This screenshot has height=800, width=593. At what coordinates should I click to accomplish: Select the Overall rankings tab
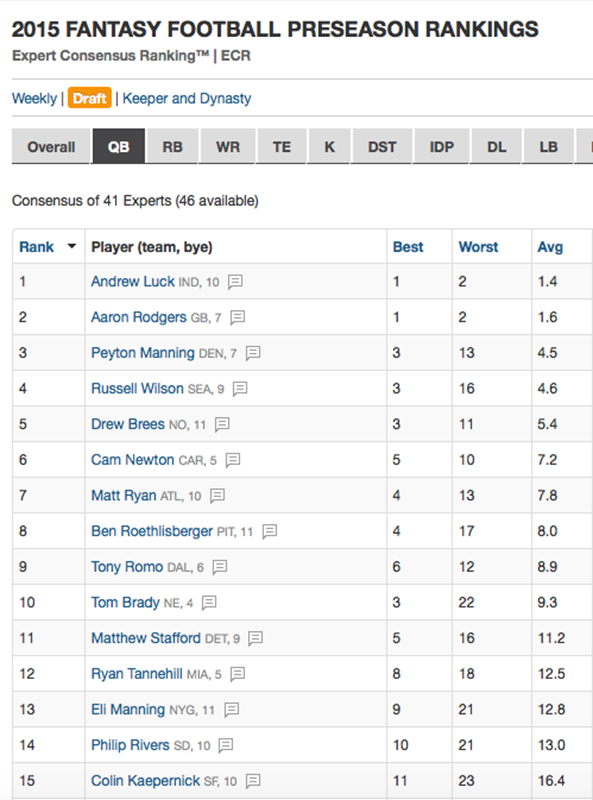(x=51, y=147)
